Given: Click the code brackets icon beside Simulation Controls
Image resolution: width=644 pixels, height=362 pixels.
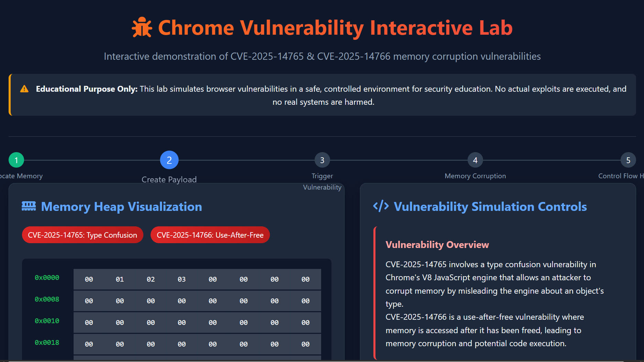Looking at the screenshot, I should pyautogui.click(x=381, y=206).
